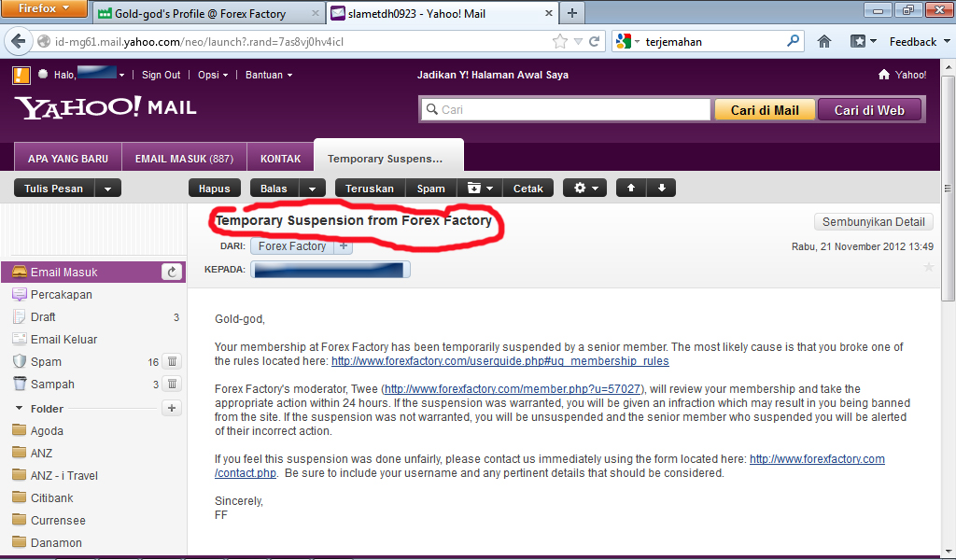The width and height of the screenshot is (956, 560).
Task: Select the Temporary Suspens... message tab
Action: pyautogui.click(x=388, y=158)
